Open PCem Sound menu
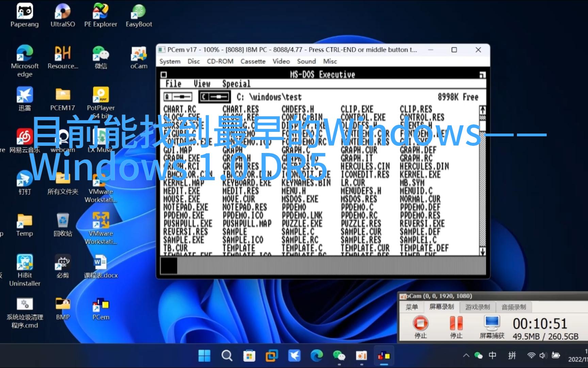The image size is (588, 368). click(306, 61)
